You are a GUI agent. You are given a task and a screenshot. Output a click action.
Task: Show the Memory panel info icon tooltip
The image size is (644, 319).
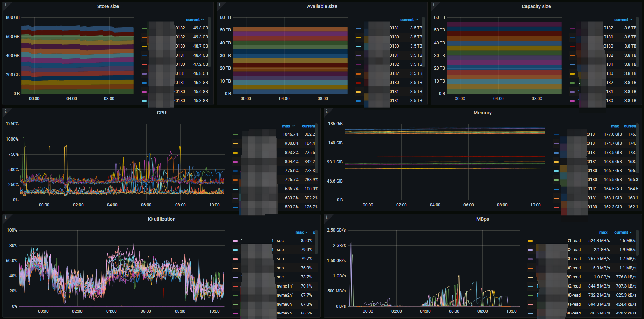click(327, 111)
